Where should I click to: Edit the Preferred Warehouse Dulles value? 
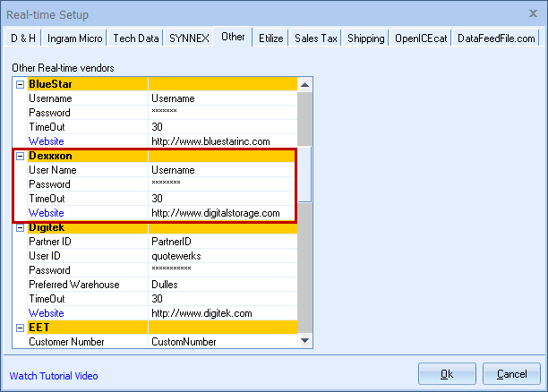[x=223, y=285]
